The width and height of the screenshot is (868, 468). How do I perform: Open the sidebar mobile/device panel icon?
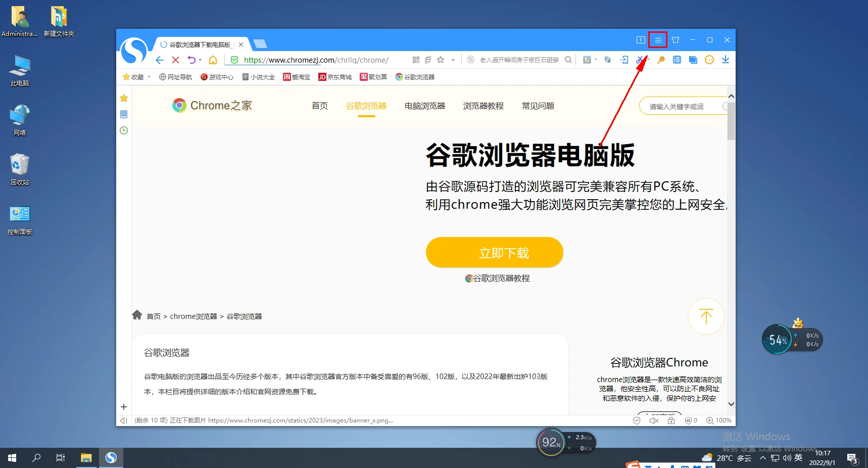(124, 114)
